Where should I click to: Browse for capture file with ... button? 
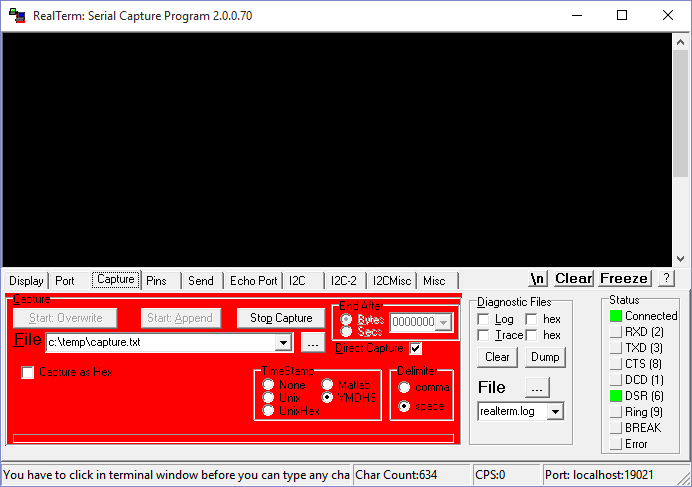coord(313,342)
